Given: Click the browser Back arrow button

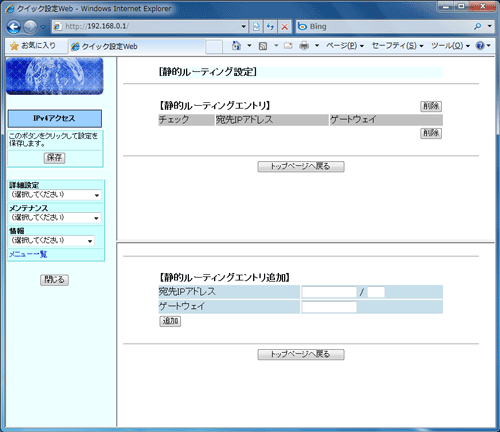Looking at the screenshot, I should (x=14, y=27).
